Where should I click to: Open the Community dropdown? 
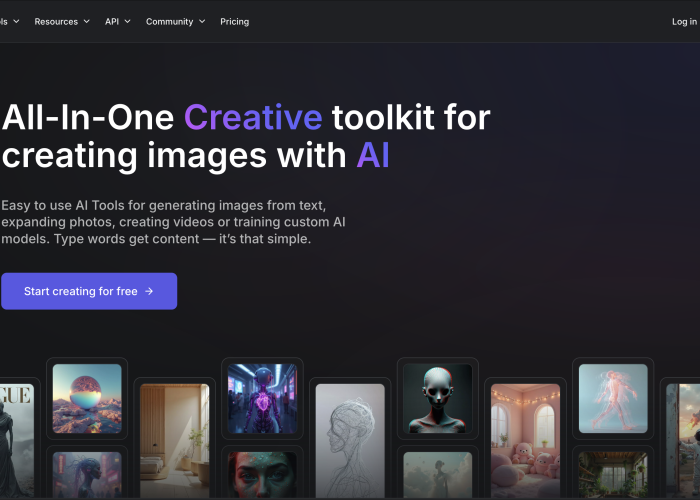pos(175,21)
